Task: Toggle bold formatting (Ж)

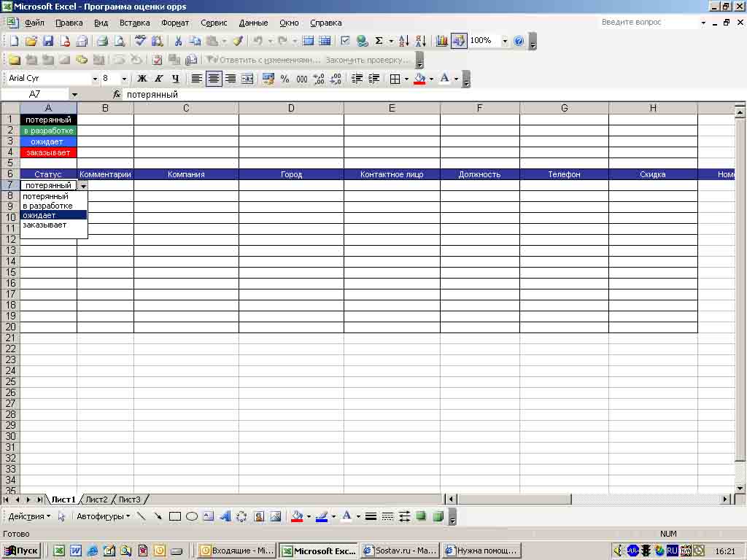Action: point(142,79)
